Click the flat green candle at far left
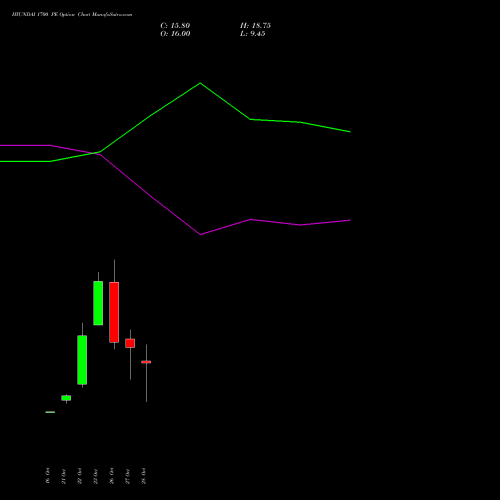The width and height of the screenshot is (500, 500). (x=50, y=412)
